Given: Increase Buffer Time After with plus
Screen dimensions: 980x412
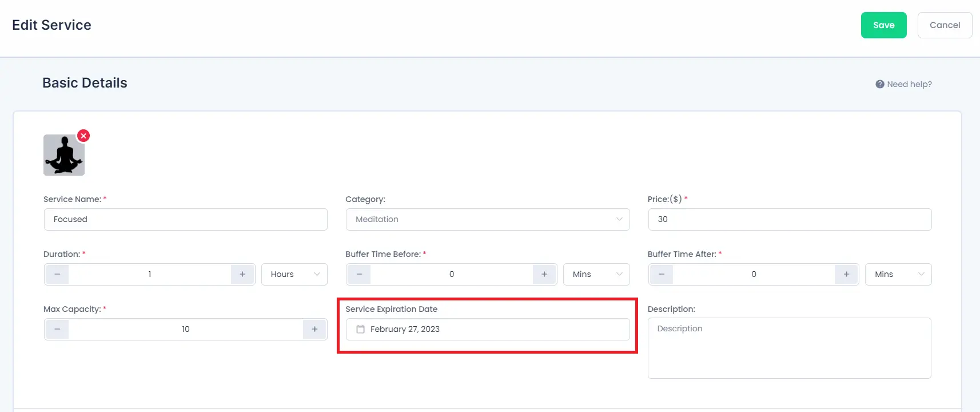Looking at the screenshot, I should (x=846, y=274).
